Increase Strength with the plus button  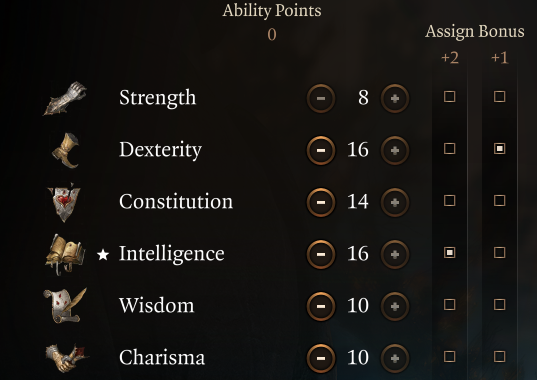pyautogui.click(x=395, y=99)
